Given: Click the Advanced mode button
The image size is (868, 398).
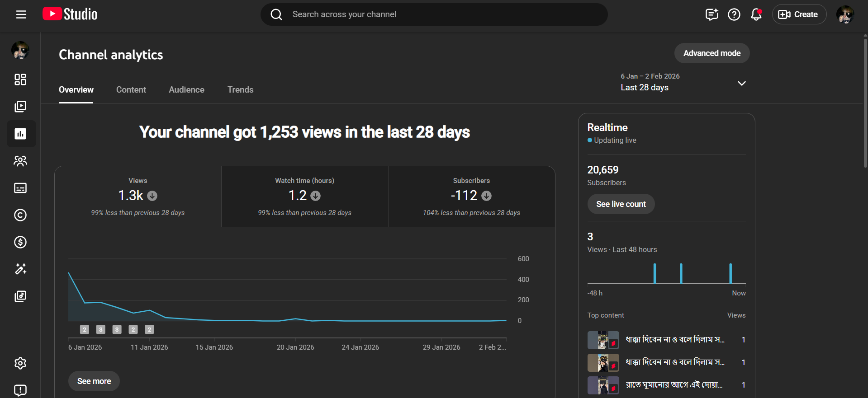Looking at the screenshot, I should 711,53.
